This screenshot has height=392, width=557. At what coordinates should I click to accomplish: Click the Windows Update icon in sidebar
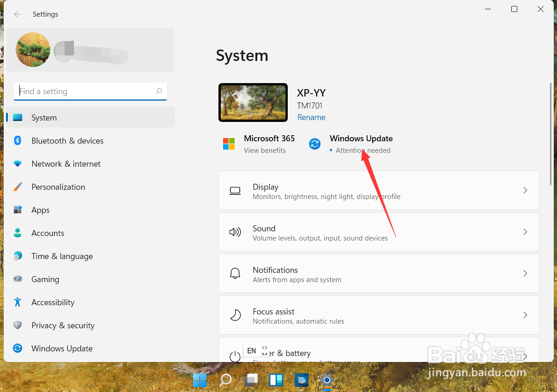pyautogui.click(x=18, y=348)
